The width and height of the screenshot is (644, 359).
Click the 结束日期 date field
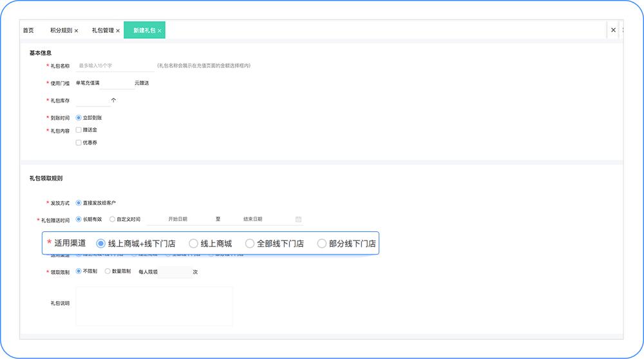pyautogui.click(x=252, y=219)
